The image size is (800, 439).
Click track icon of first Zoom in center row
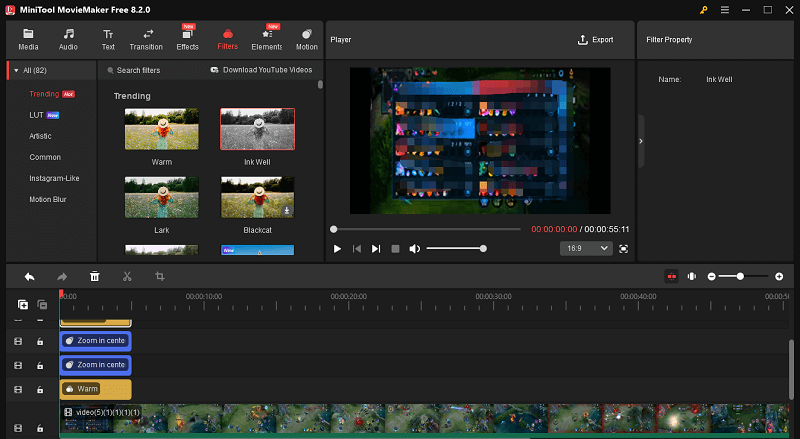click(x=18, y=342)
